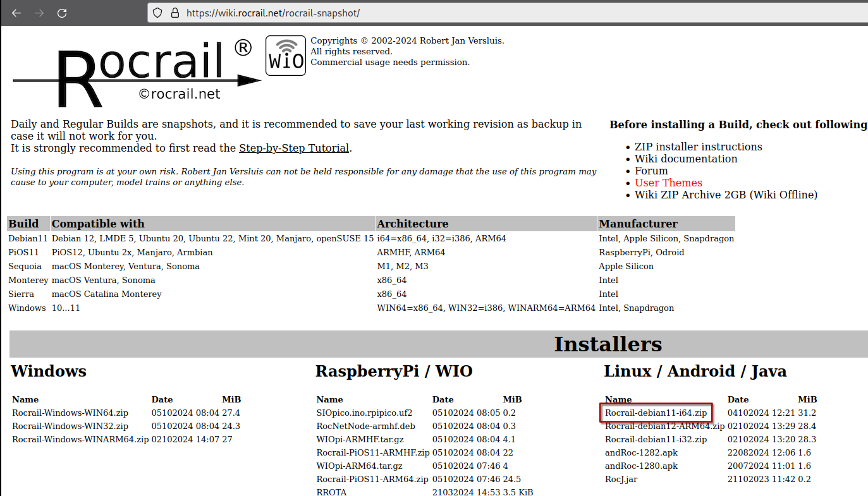
Task: Click the WIO wifi logo icon
Action: 285,56
